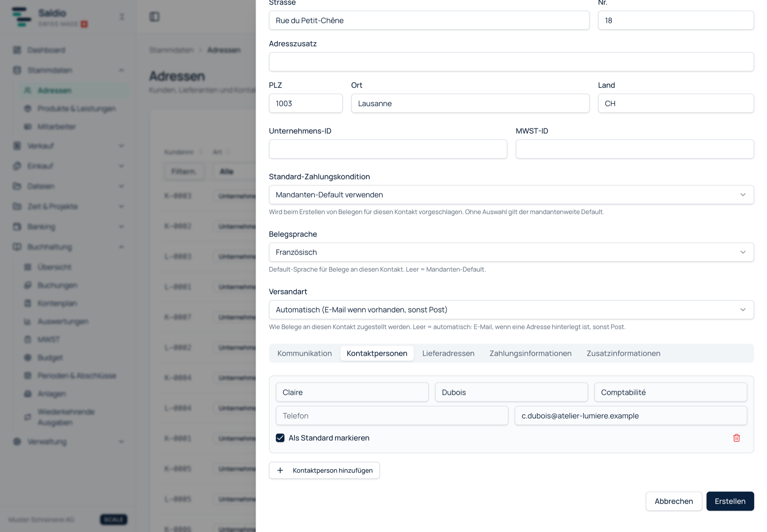
Task: Click the Dashboard sidebar icon
Action: click(x=17, y=50)
